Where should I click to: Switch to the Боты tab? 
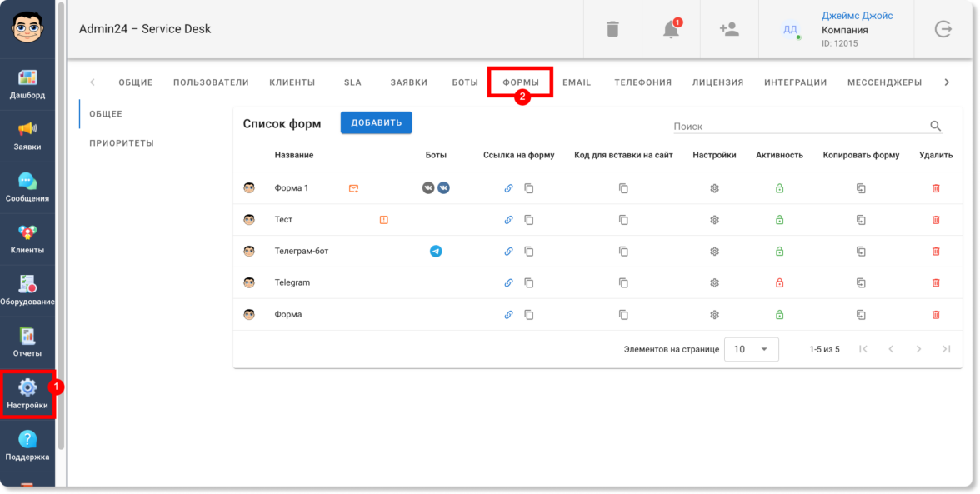465,82
